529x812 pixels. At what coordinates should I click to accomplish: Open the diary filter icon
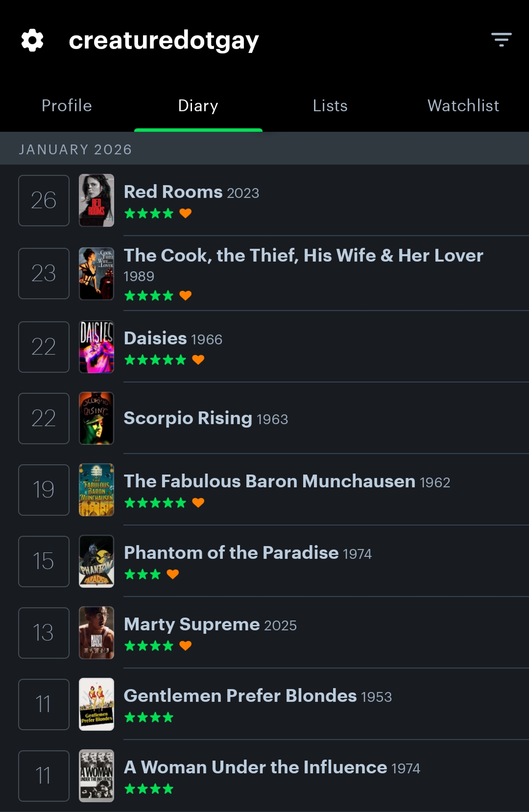pyautogui.click(x=501, y=40)
